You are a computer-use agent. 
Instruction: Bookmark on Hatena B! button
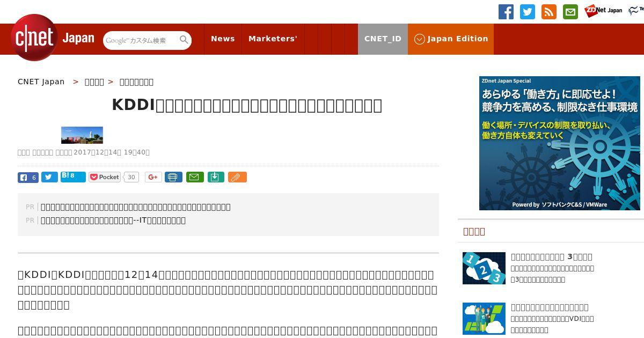[73, 177]
